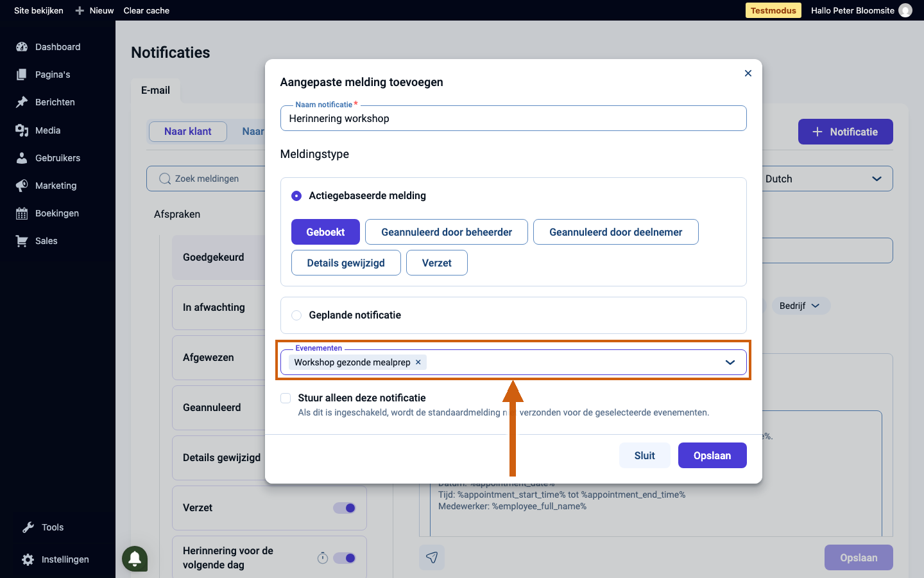This screenshot has width=924, height=578.
Task: Select the Goedgekeurd notification row
Action: click(219, 258)
